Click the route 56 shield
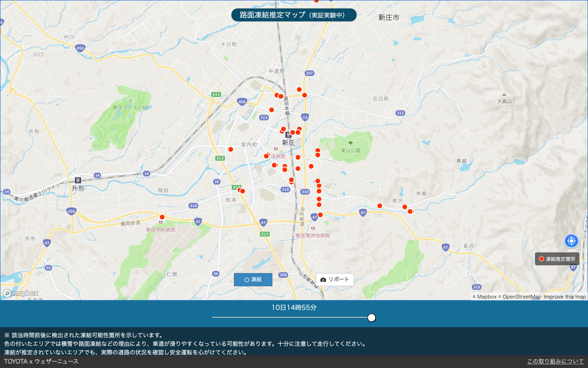Image resolution: width=588 pixels, height=368 pixels. point(48,268)
